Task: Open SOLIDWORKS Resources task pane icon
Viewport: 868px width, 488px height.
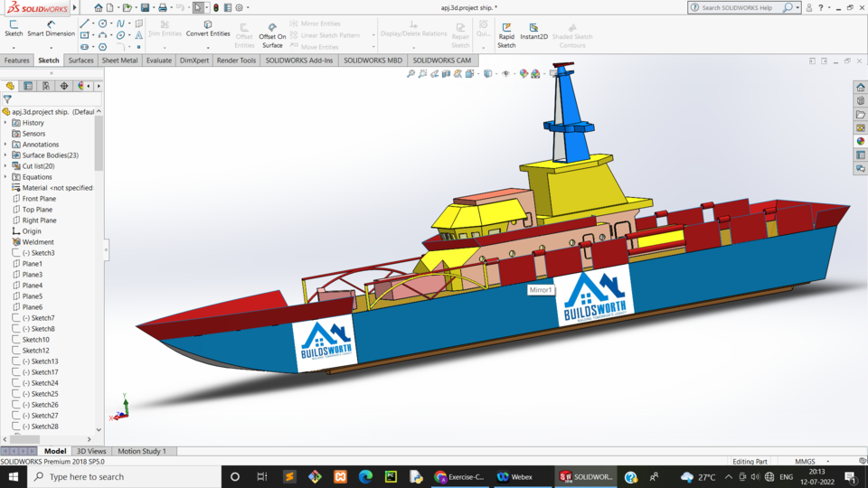Action: (x=860, y=88)
